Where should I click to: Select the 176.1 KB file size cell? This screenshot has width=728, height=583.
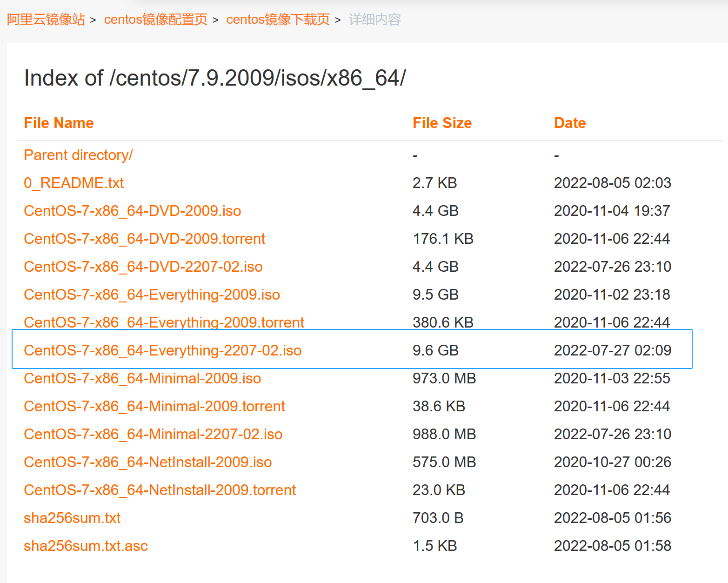443,239
